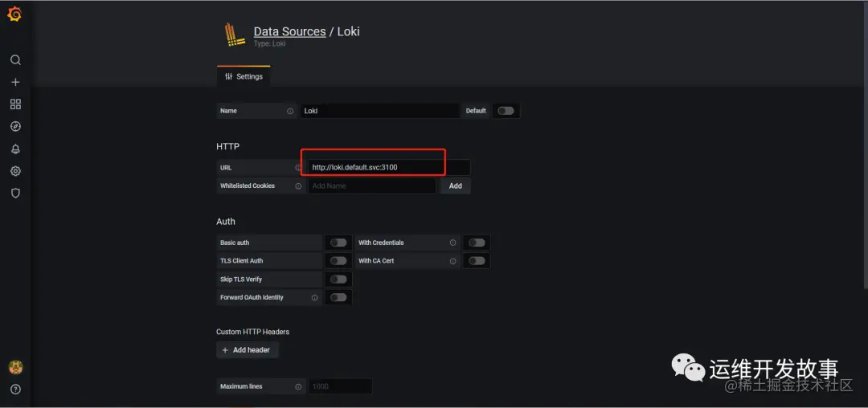Open the search icon in sidebar

[15, 59]
